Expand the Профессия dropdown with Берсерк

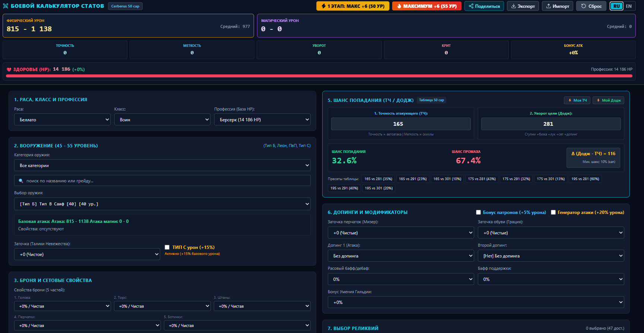[262, 119]
